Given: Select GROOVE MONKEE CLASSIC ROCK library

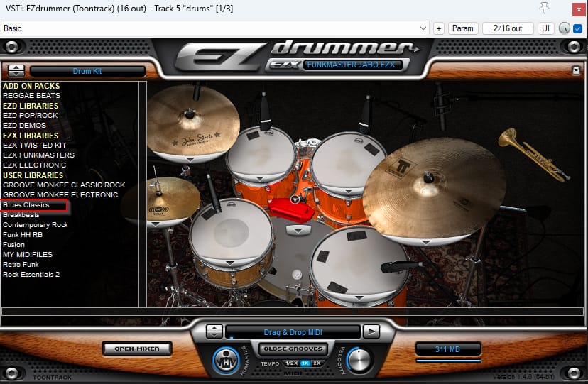Looking at the screenshot, I should (64, 185).
